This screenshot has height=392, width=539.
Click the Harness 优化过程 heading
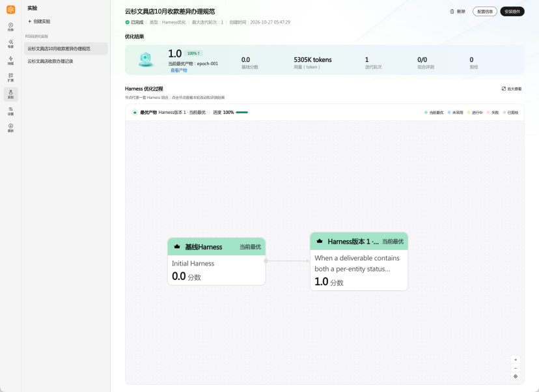[144, 89]
